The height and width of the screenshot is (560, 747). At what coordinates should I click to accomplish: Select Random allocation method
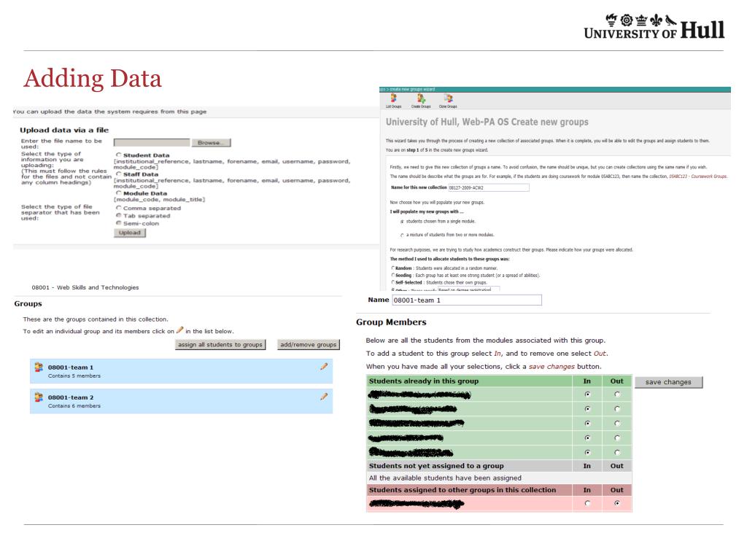click(393, 268)
